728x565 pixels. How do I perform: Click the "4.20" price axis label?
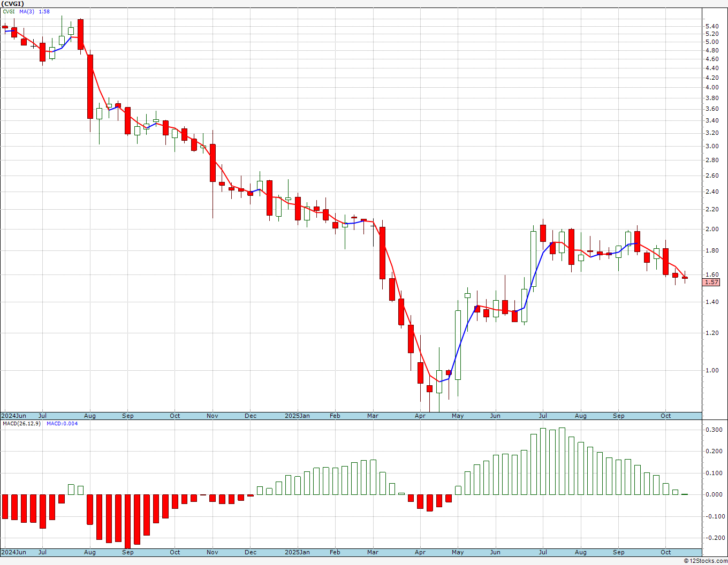tap(712, 78)
